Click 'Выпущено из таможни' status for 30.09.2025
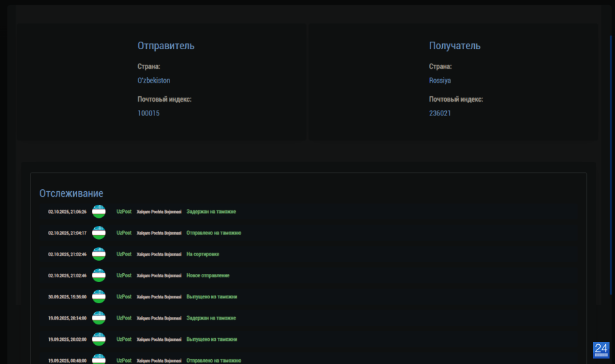This screenshot has height=364, width=615. coord(212,297)
